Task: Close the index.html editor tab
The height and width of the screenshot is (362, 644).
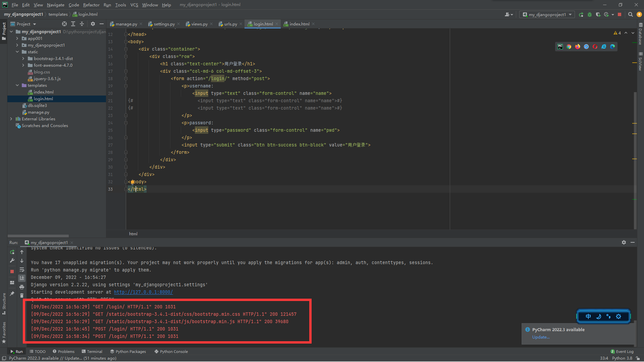Action: tap(313, 24)
